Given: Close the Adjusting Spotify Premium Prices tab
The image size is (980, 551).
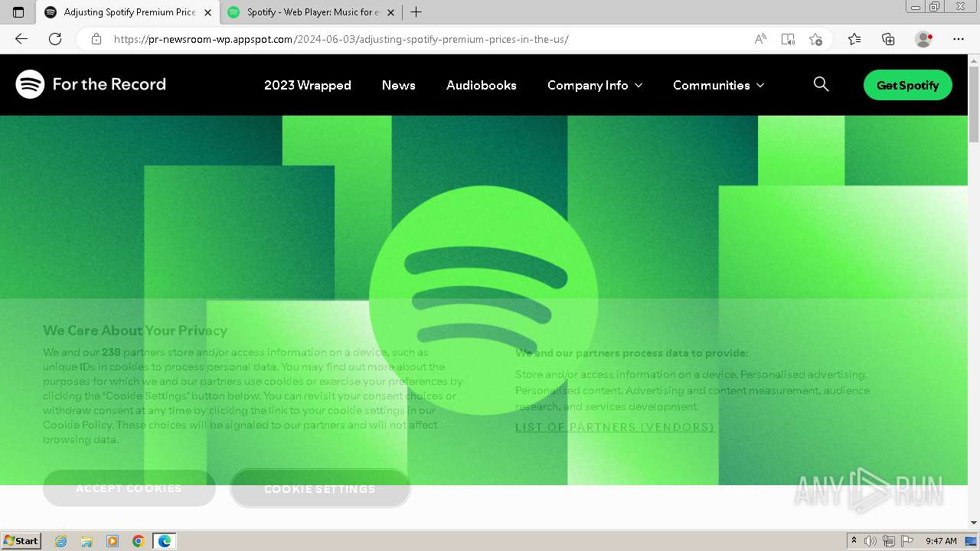Looking at the screenshot, I should tap(207, 12).
